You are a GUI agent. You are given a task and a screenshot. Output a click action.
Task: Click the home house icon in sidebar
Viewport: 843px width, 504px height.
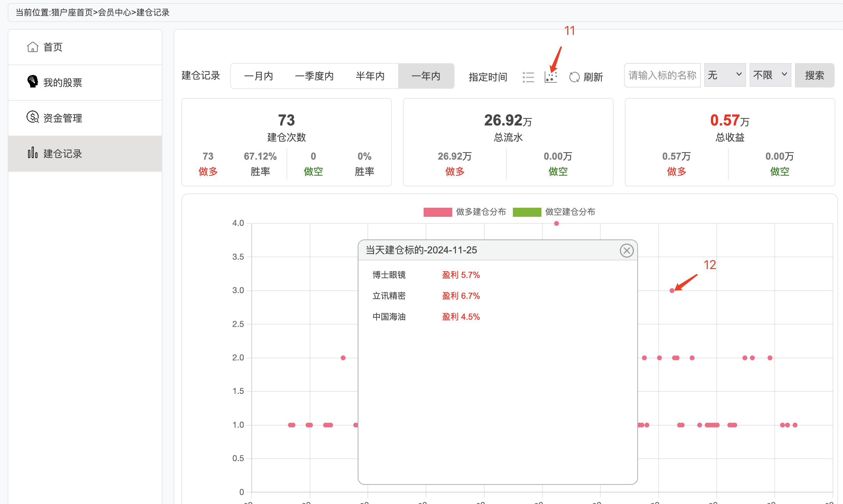pyautogui.click(x=33, y=47)
